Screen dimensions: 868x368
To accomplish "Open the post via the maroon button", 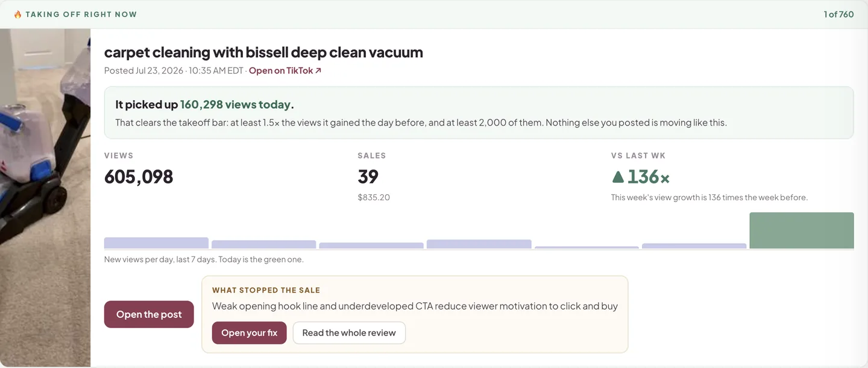I will [x=149, y=314].
